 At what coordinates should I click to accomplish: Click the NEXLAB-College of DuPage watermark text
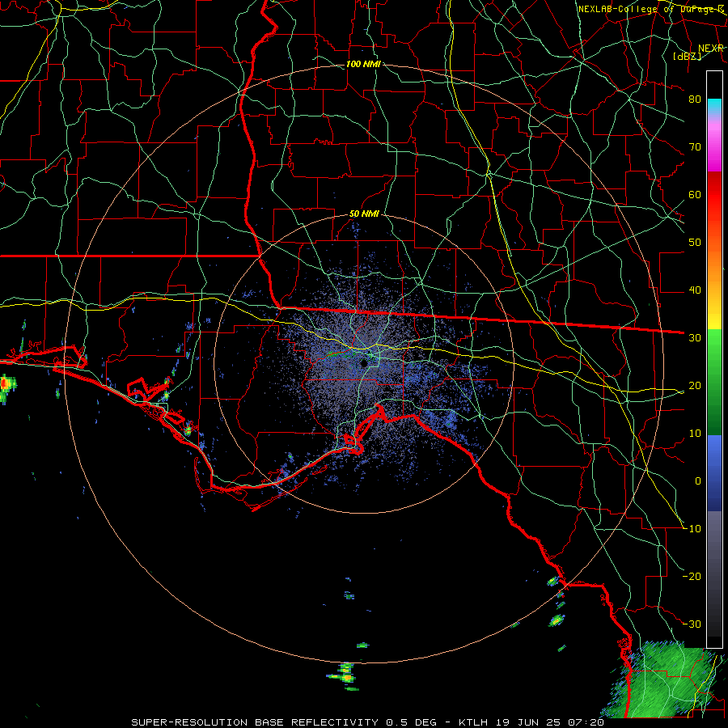click(x=650, y=9)
